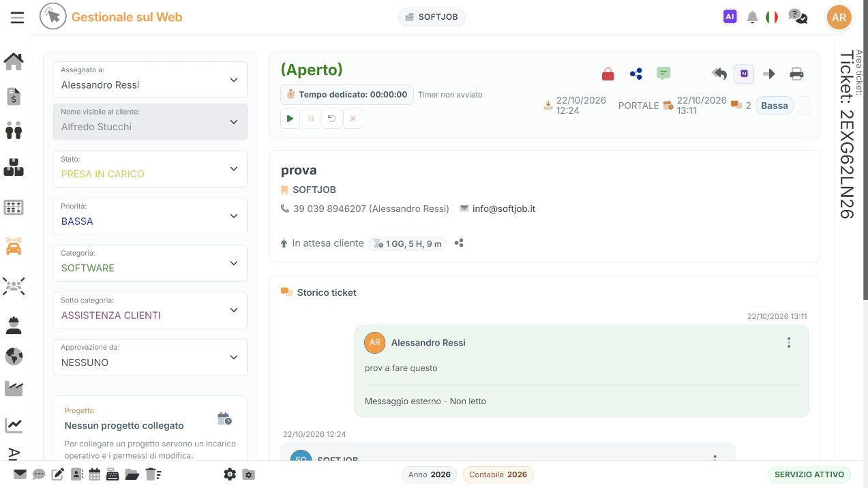
Task: Open the Sotto categoria dropdown
Action: (150, 309)
